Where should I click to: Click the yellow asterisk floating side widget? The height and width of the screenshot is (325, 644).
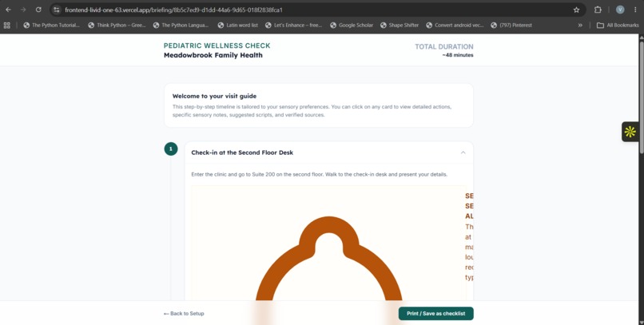630,132
